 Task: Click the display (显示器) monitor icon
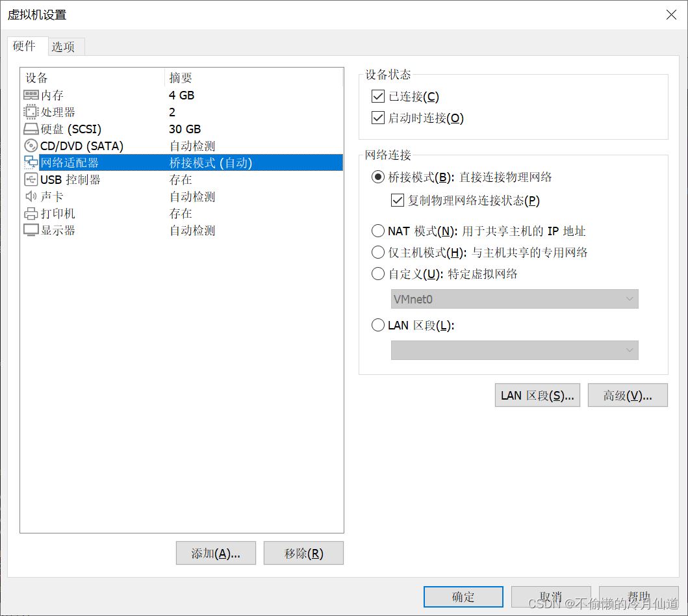[x=31, y=230]
